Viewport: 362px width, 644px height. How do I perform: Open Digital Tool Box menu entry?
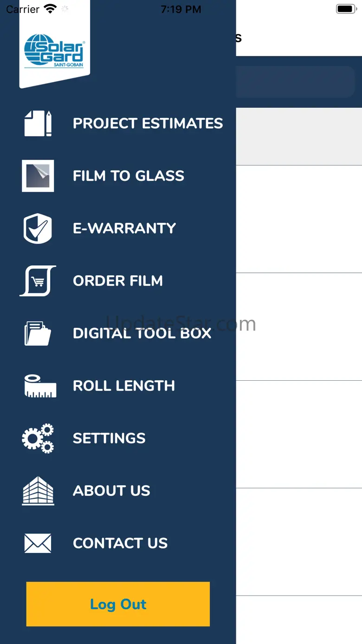[142, 333]
